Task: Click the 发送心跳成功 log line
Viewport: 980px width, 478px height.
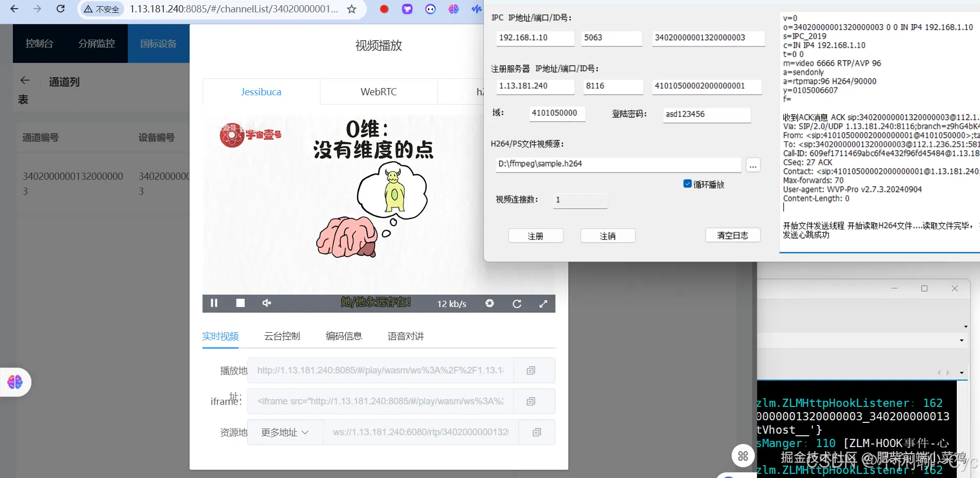Action: (x=806, y=235)
